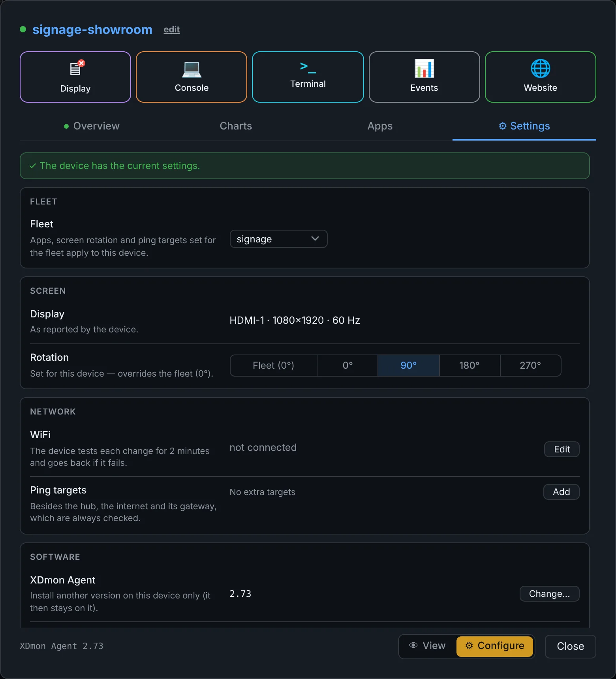Switch to Configure mode

495,646
